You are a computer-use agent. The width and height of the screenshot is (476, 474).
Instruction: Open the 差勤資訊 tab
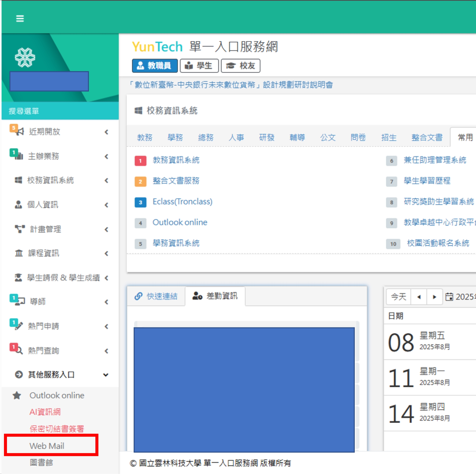pyautogui.click(x=215, y=296)
